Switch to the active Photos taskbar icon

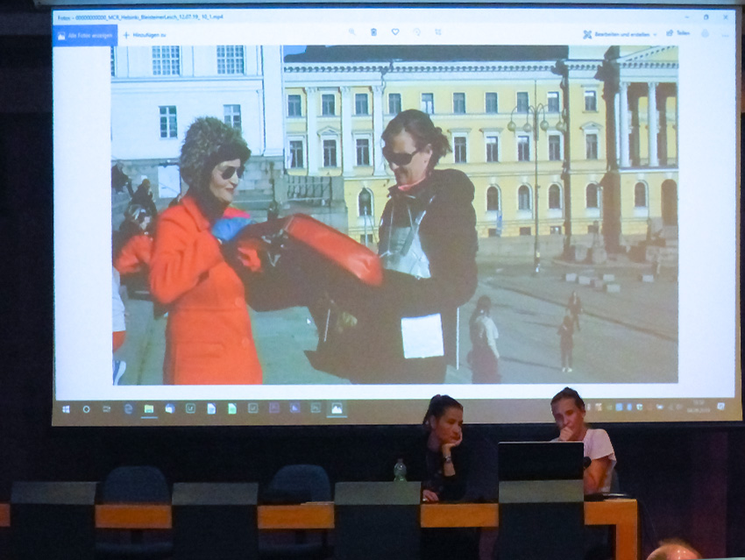(337, 408)
